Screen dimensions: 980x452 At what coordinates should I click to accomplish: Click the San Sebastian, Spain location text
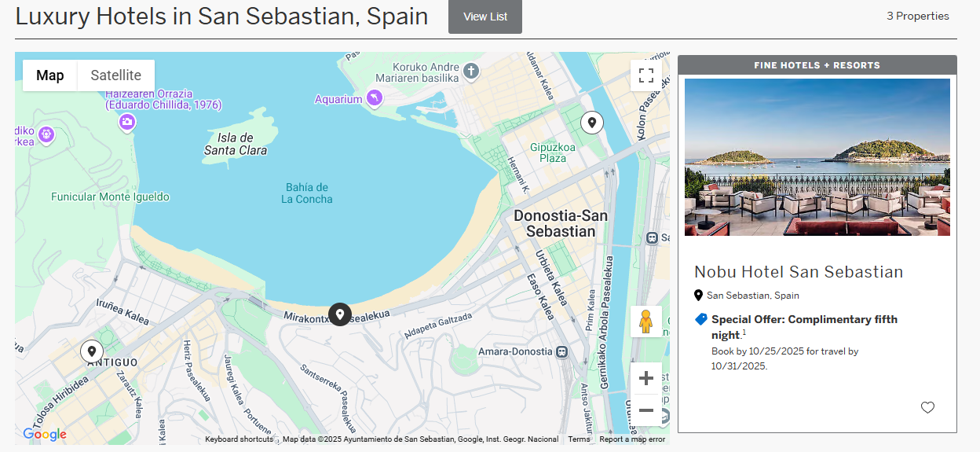pos(753,296)
